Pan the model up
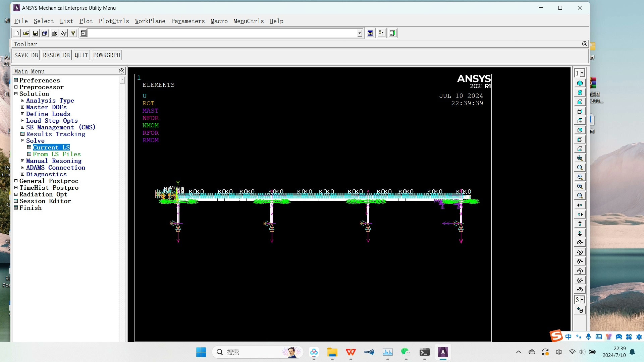 click(580, 224)
